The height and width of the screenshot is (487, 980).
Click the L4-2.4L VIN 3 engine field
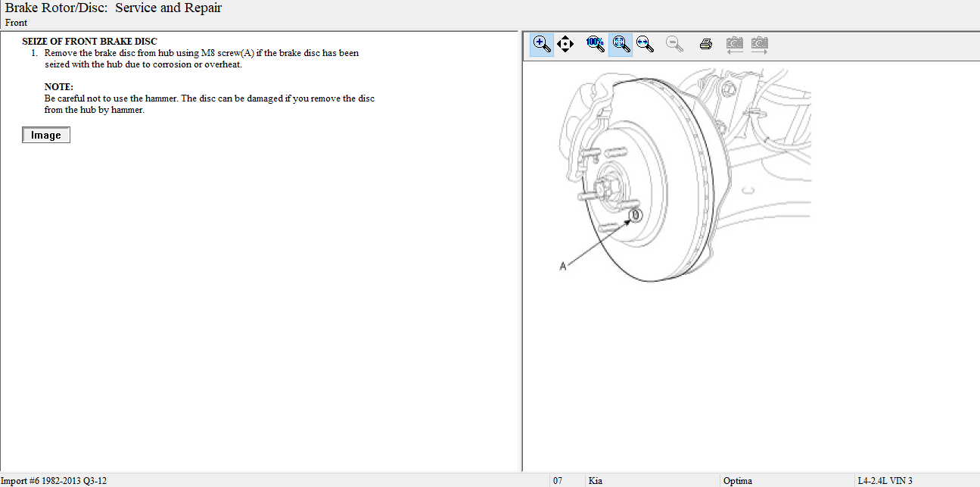tap(885, 481)
